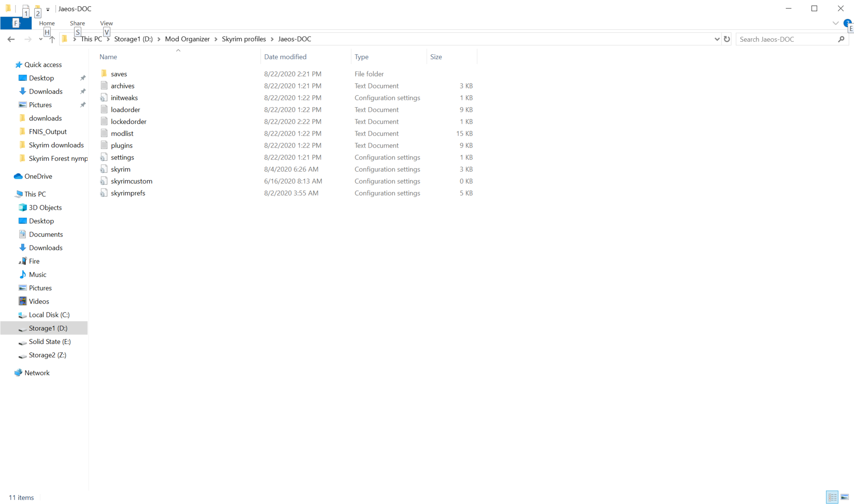Screen dimensions: 854x504
Task: Click the search magnifier icon
Action: pyautogui.click(x=841, y=39)
